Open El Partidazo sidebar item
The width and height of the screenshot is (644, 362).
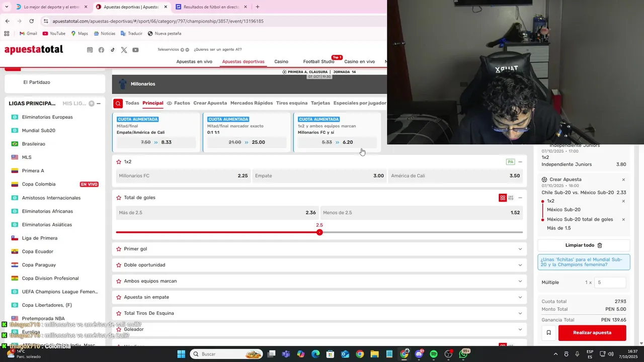tap(37, 82)
